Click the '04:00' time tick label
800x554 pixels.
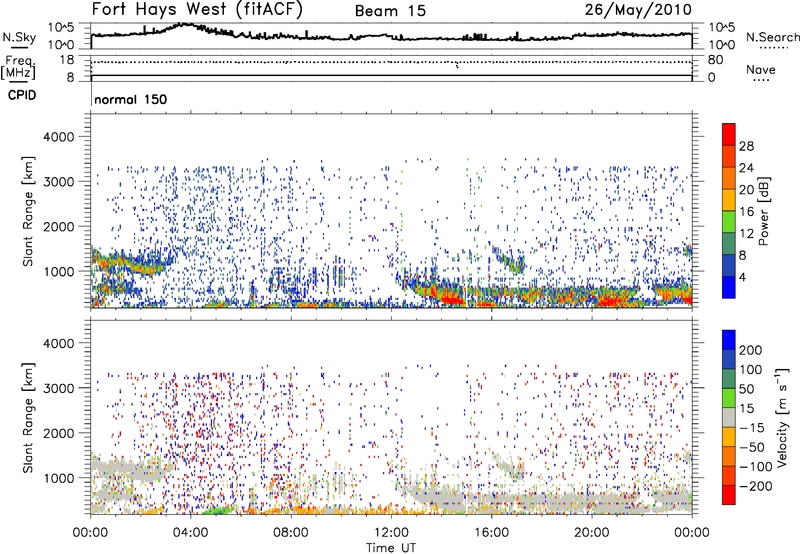pos(190,533)
